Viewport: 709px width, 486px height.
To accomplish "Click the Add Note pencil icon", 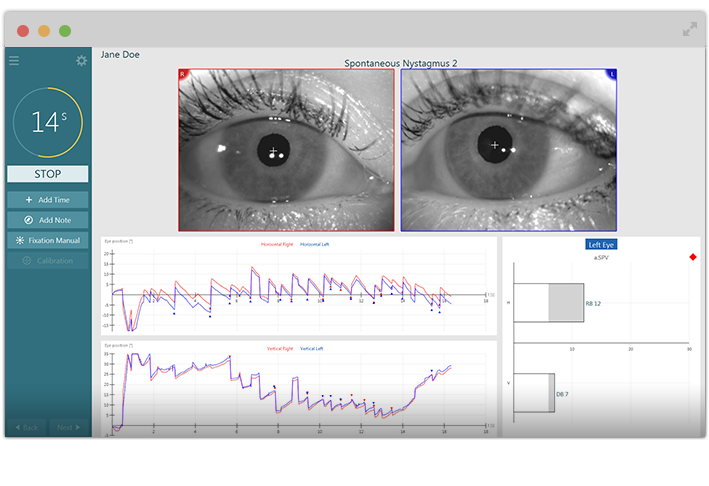I will click(28, 220).
